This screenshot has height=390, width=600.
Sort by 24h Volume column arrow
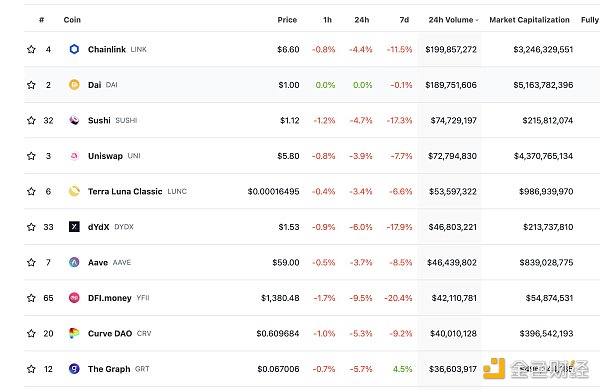tap(477, 20)
